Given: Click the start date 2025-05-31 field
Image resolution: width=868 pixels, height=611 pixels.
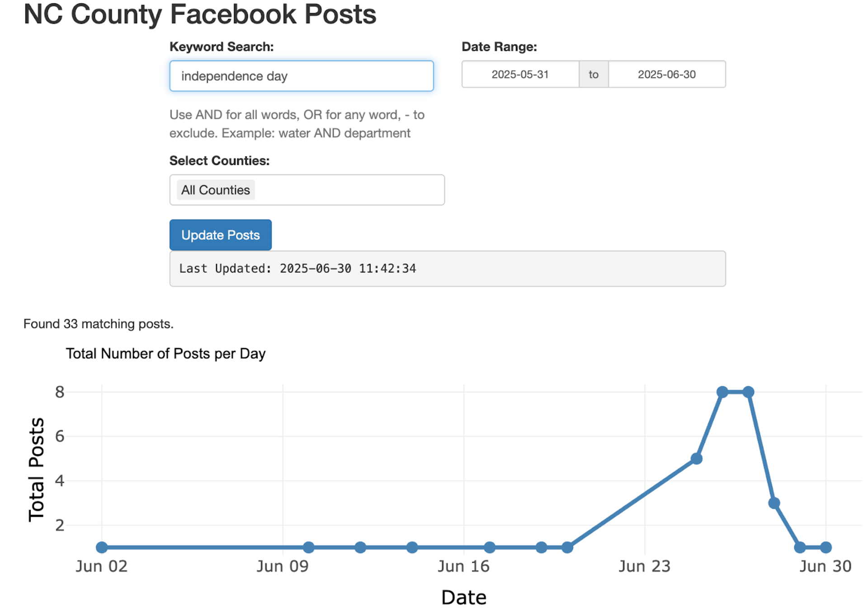Looking at the screenshot, I should [520, 74].
